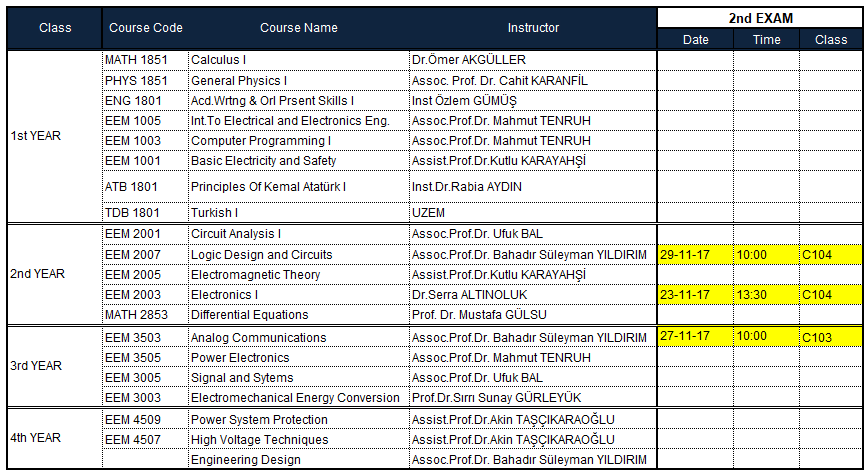Click the yellow '29-11-17' date cell
The image size is (868, 476).
point(695,255)
